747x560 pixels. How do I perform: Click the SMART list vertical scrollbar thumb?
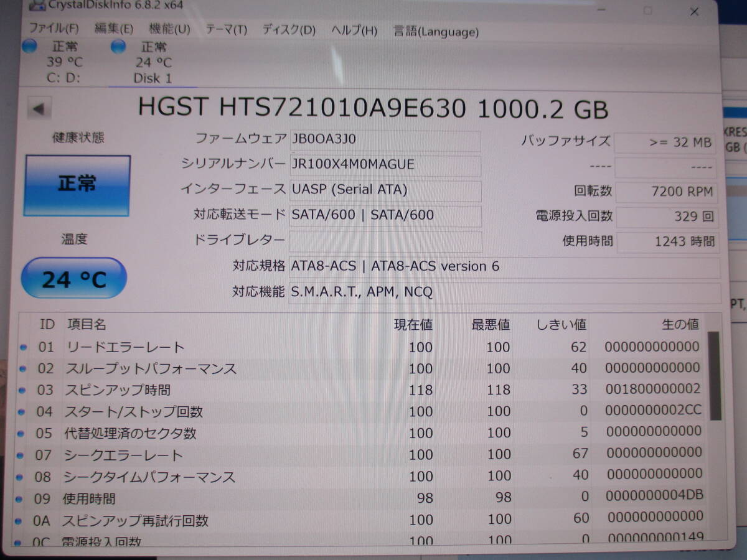[x=714, y=376]
